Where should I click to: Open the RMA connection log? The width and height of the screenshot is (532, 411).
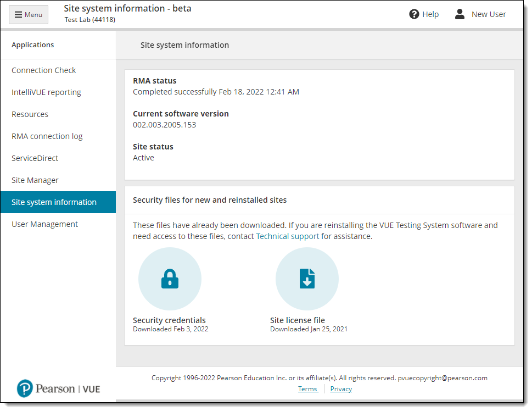pos(47,136)
